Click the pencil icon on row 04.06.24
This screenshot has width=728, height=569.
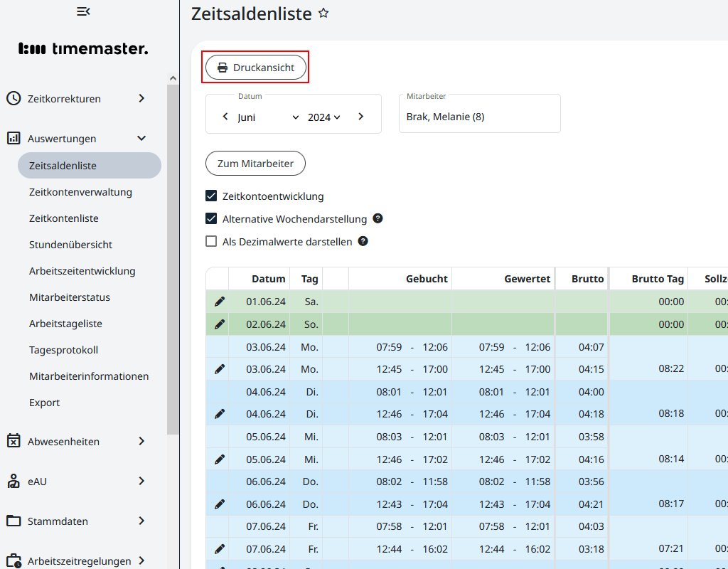(x=218, y=414)
